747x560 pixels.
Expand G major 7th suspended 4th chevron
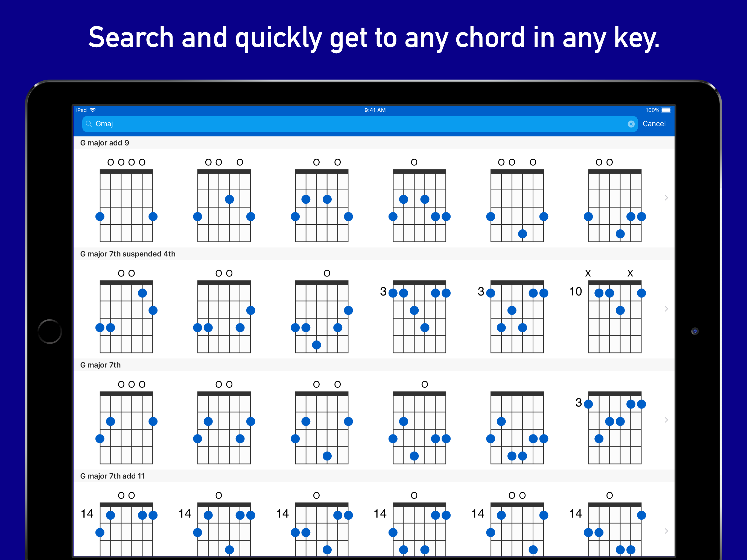(666, 309)
